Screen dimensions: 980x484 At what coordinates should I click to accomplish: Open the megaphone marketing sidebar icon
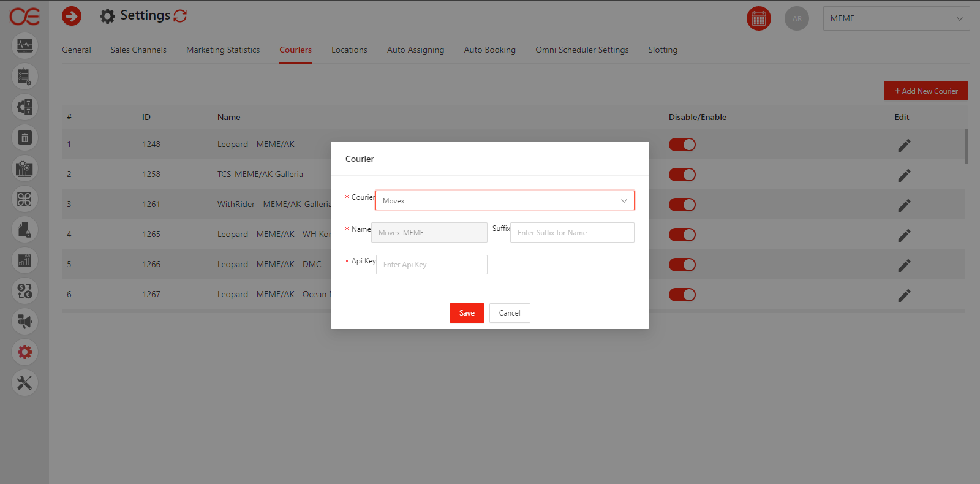(24, 322)
